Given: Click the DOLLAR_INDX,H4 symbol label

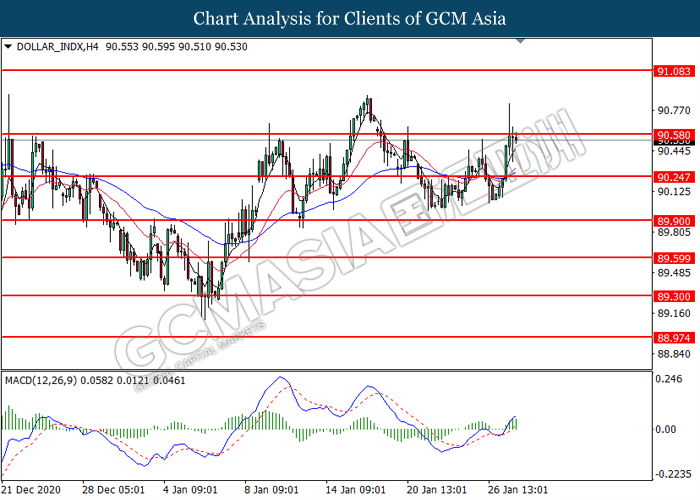Looking at the screenshot, I should (x=57, y=47).
